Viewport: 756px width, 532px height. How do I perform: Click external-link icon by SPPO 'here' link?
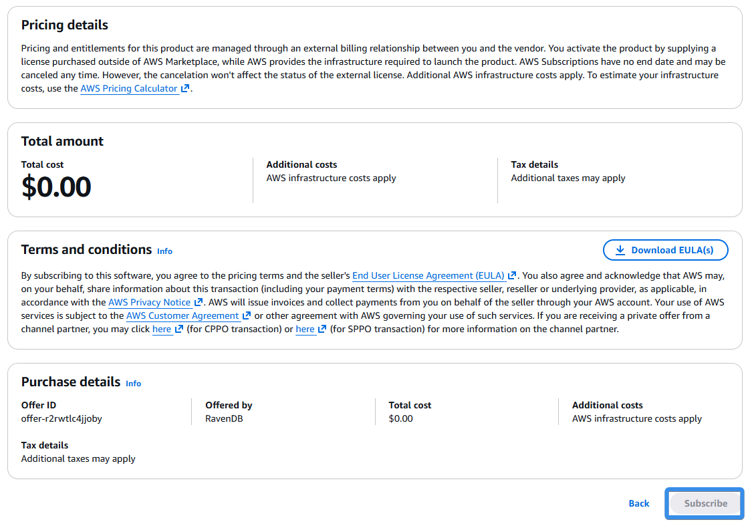click(322, 329)
